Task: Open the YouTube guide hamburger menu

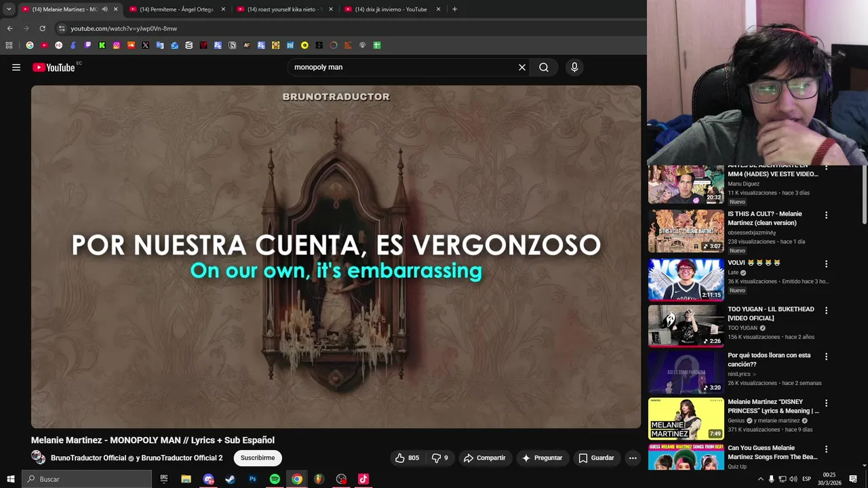Action: (x=16, y=67)
